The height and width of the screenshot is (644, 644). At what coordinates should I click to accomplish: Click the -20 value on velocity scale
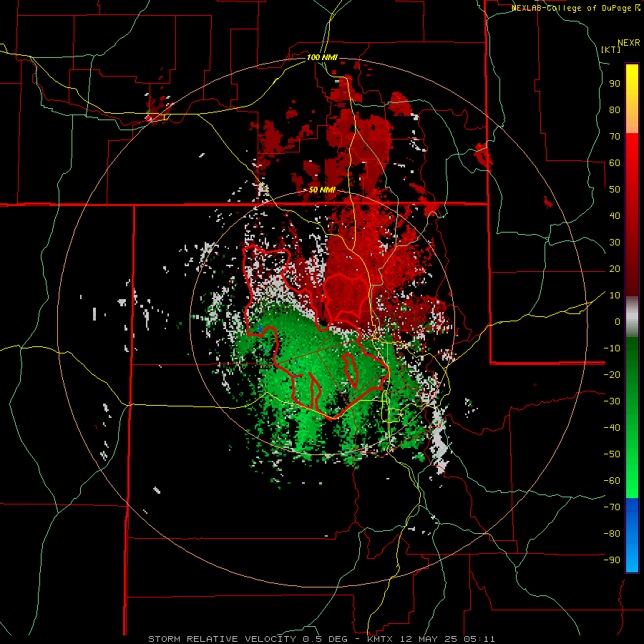[612, 374]
